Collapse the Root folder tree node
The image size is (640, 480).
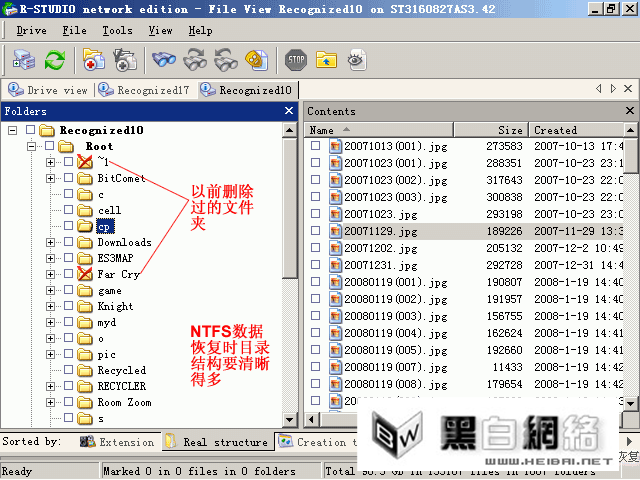pos(31,146)
